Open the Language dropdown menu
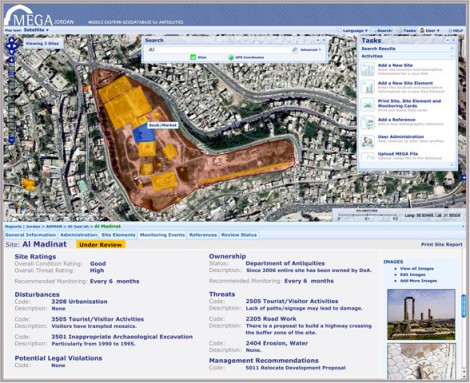This screenshot has width=470, height=383. (x=355, y=30)
